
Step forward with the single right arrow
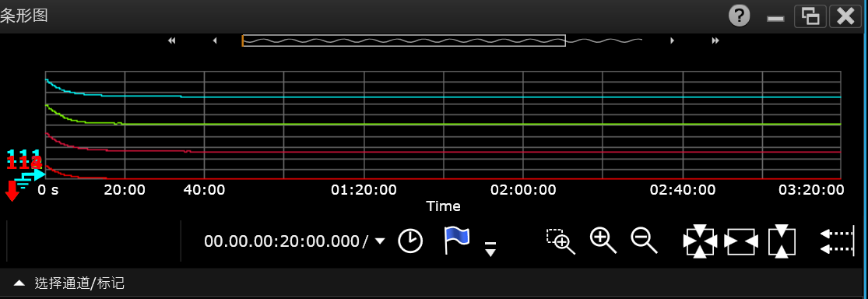tap(672, 40)
